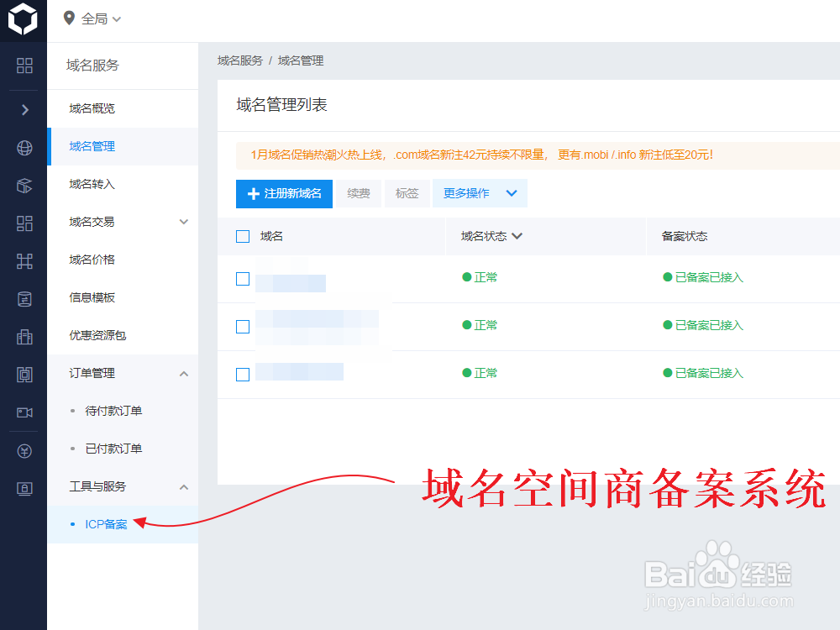Click the 注册新域名 button
Viewport: 840px width, 630px height.
click(284, 193)
